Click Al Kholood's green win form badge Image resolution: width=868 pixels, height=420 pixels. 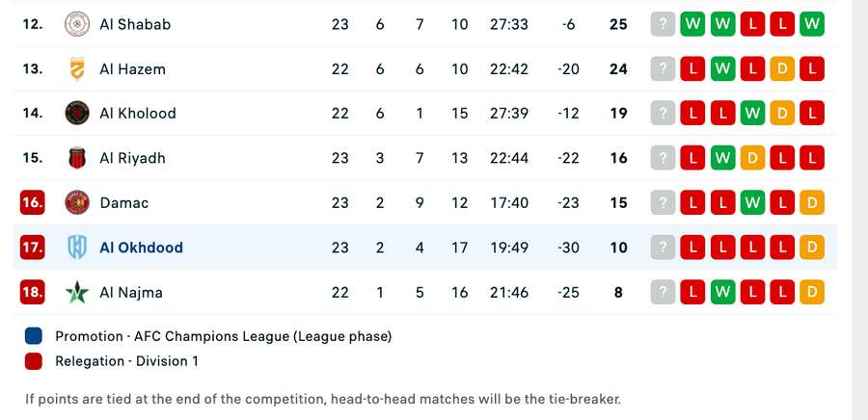pos(752,114)
